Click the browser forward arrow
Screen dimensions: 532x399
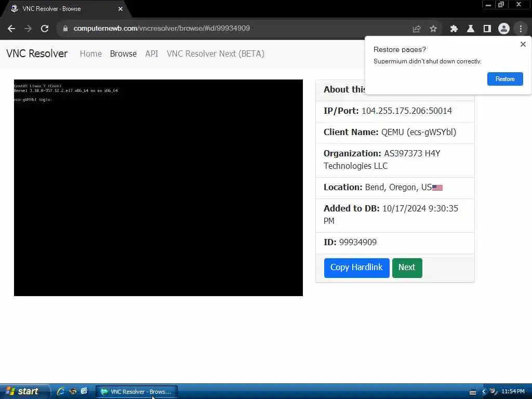point(28,29)
